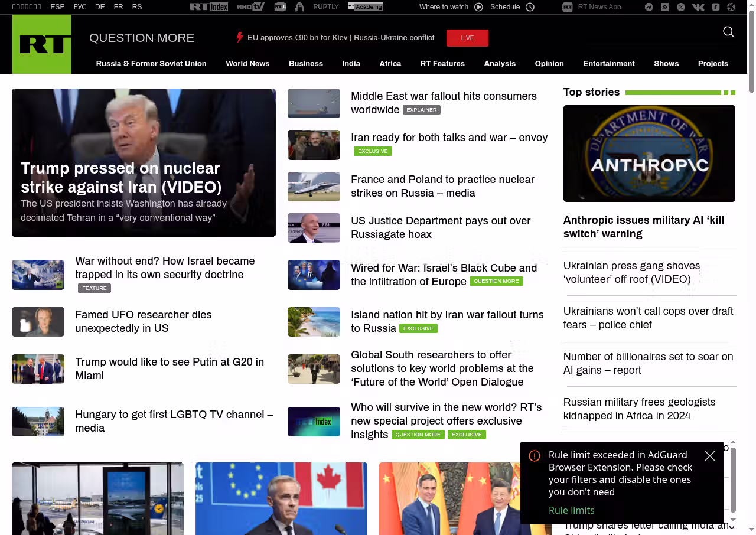Open the RUPTLY logo link
This screenshot has width=756, height=535.
coord(326,7)
